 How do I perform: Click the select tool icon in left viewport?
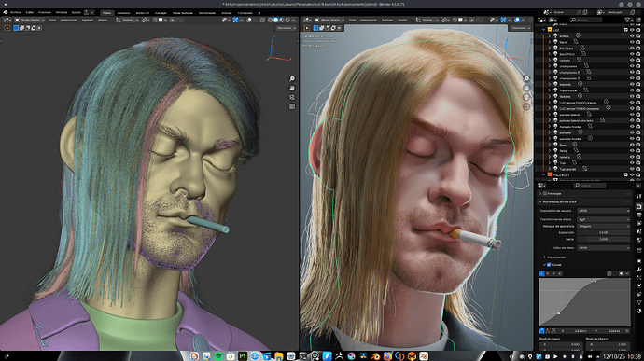(x=7, y=28)
